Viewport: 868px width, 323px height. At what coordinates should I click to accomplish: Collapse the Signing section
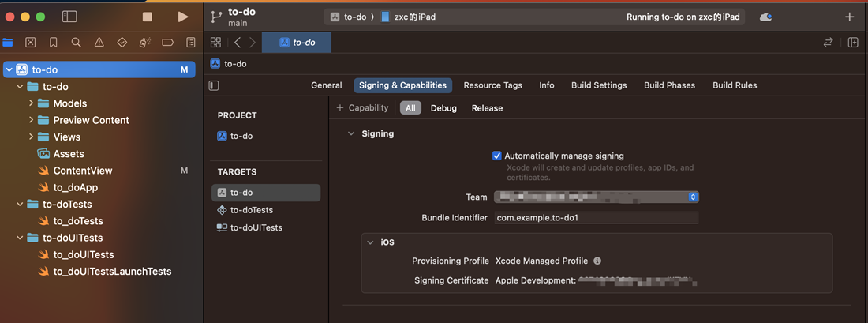351,134
